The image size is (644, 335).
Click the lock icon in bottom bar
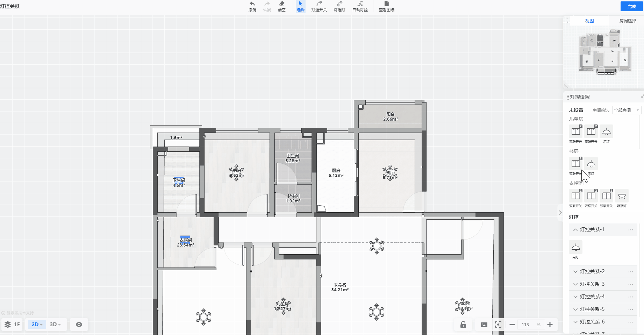point(463,325)
